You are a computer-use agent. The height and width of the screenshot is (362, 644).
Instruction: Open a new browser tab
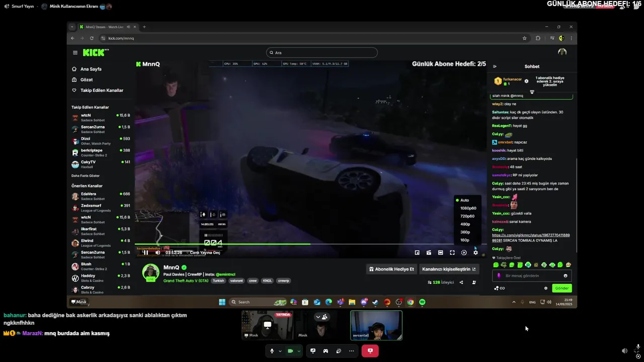pyautogui.click(x=144, y=27)
